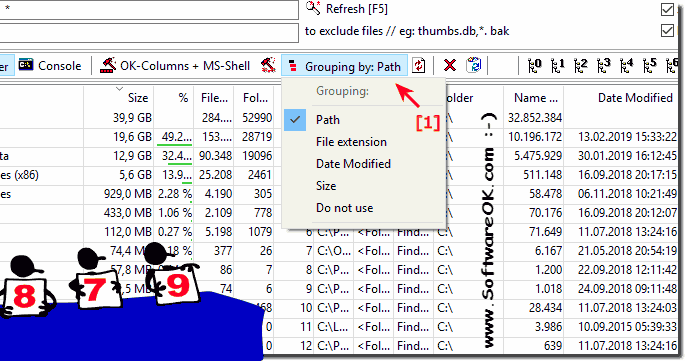The image size is (685, 361).
Task: Expand tree to level 5
Action: coord(650,66)
